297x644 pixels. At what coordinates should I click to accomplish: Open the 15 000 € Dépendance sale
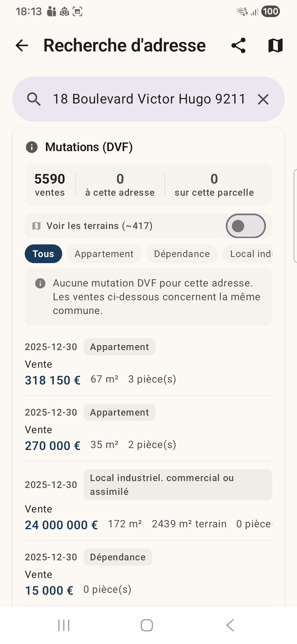(x=148, y=574)
